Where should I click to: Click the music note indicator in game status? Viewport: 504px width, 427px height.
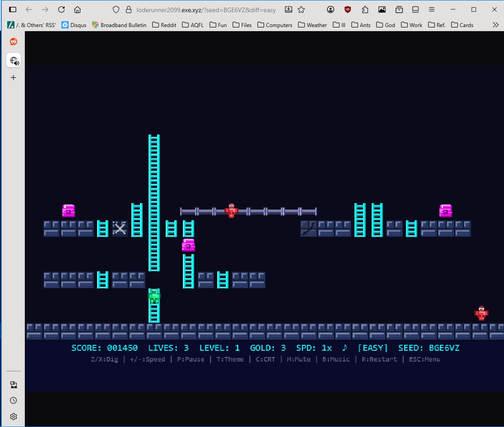(x=345, y=348)
